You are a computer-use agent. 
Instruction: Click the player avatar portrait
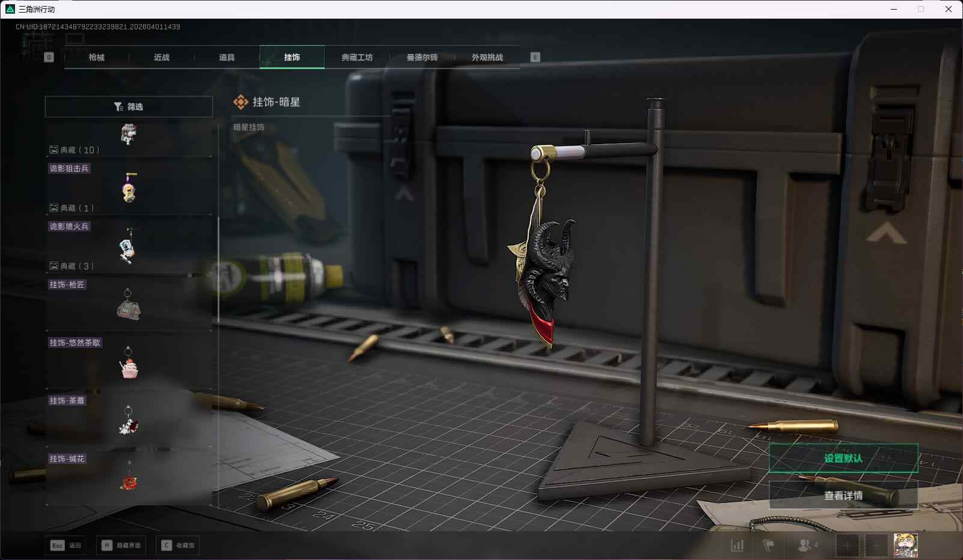pos(905,545)
